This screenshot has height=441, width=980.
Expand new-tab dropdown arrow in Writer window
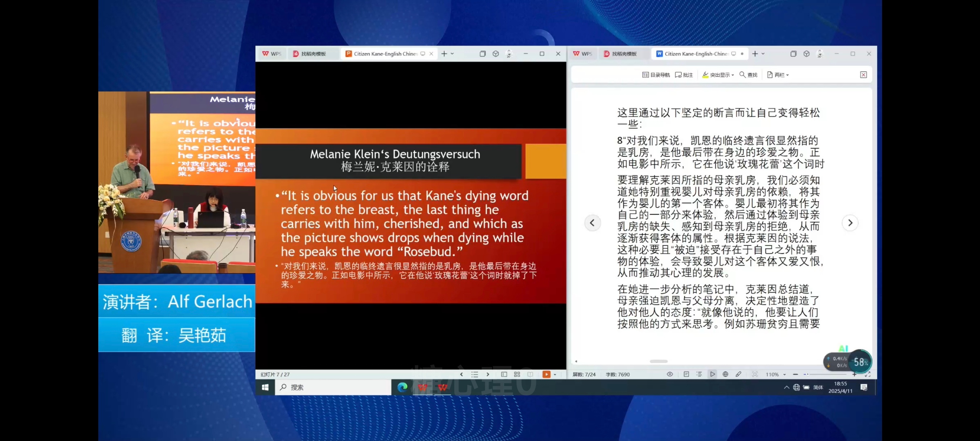(763, 53)
